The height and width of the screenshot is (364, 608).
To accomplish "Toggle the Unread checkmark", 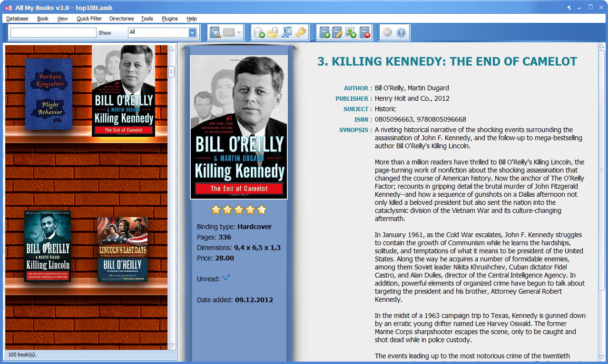I will (x=226, y=278).
